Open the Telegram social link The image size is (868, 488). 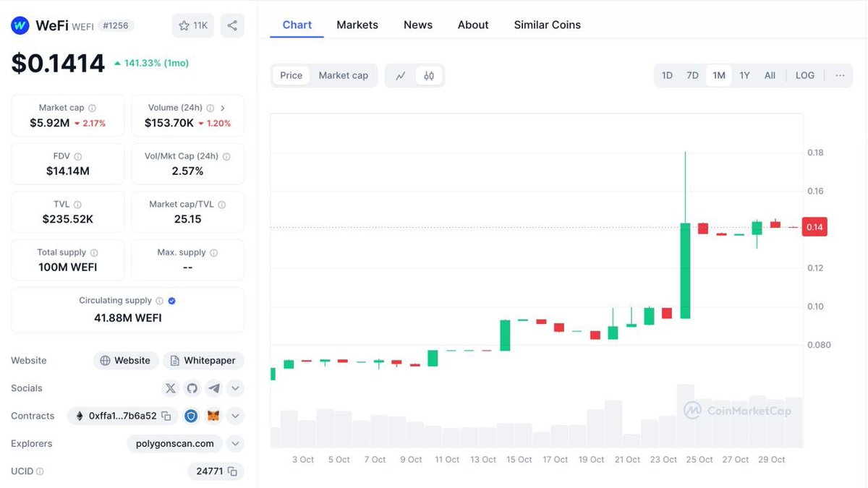[214, 388]
